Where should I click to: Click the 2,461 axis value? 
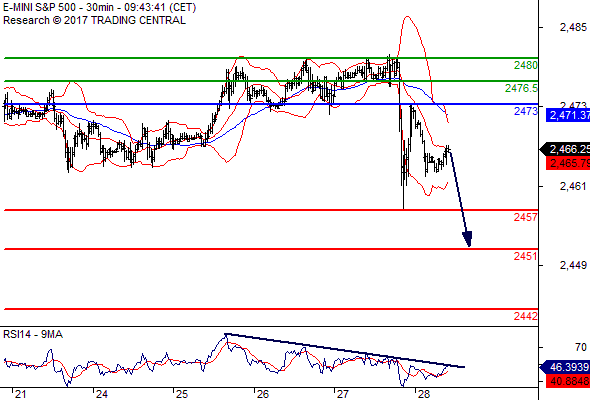[x=573, y=186]
